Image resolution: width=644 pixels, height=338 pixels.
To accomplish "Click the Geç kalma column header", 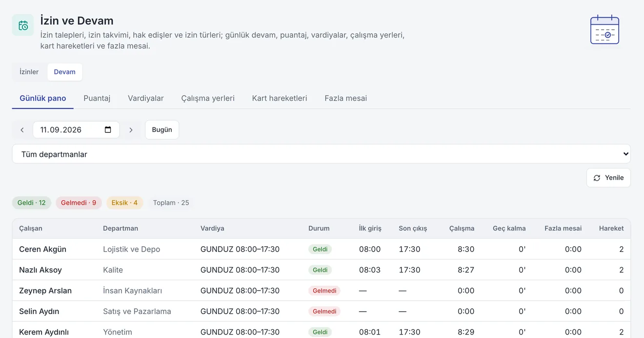I will coord(509,229).
